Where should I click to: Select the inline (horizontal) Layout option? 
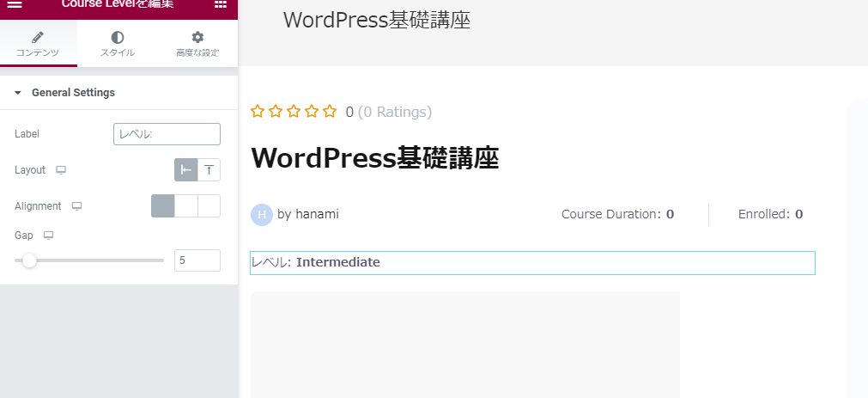click(x=186, y=170)
